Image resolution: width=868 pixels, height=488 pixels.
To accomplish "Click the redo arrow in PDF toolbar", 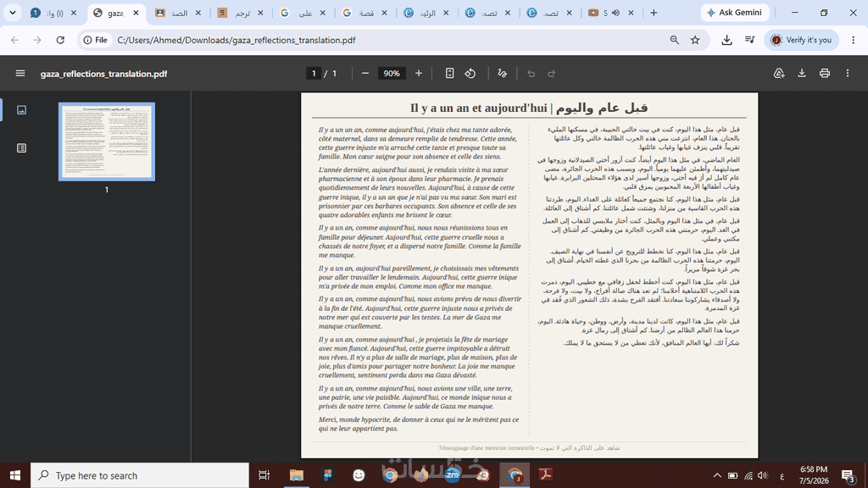I will click(x=551, y=73).
